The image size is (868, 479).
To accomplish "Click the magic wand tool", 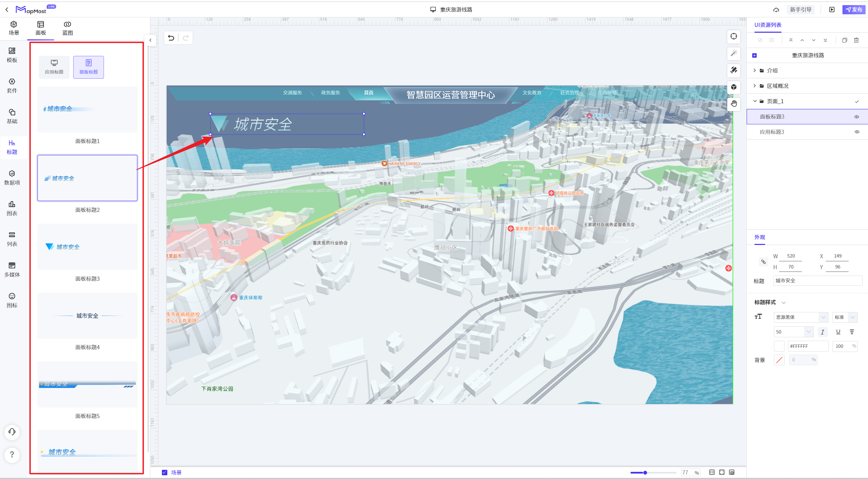I will point(734,53).
